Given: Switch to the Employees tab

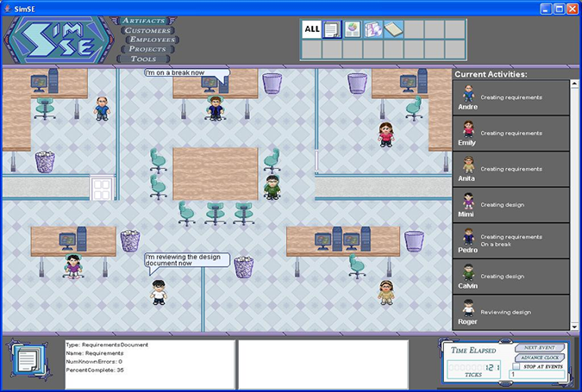Looking at the screenshot, I should point(152,40).
